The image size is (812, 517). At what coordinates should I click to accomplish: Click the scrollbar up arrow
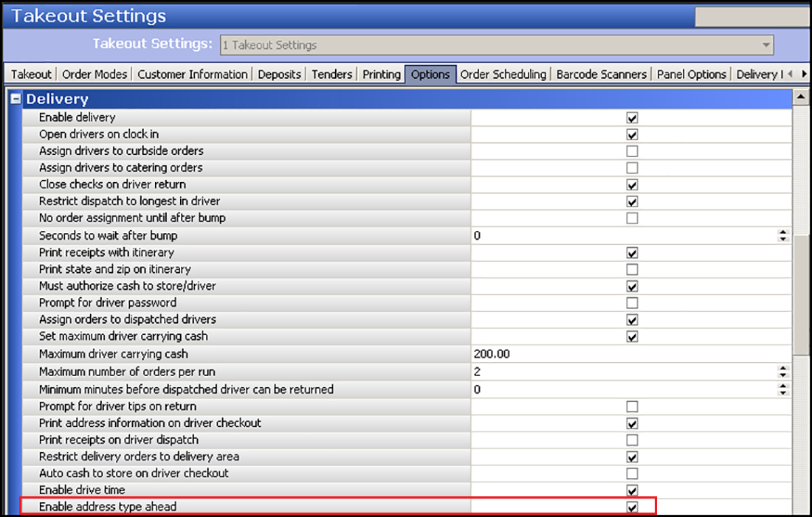pos(799,97)
